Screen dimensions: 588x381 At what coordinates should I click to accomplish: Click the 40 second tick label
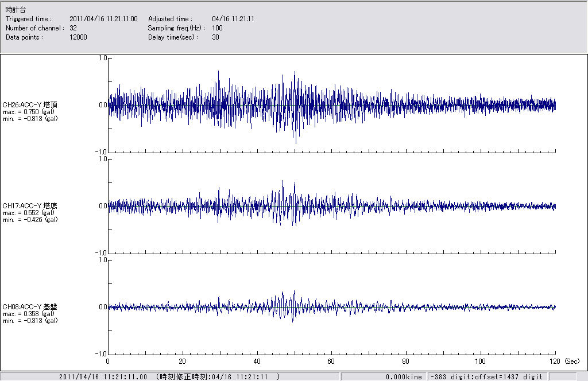(x=257, y=361)
